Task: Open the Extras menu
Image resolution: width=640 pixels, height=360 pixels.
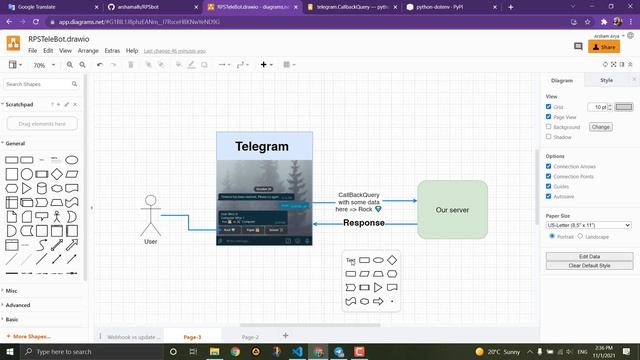Action: (x=112, y=51)
